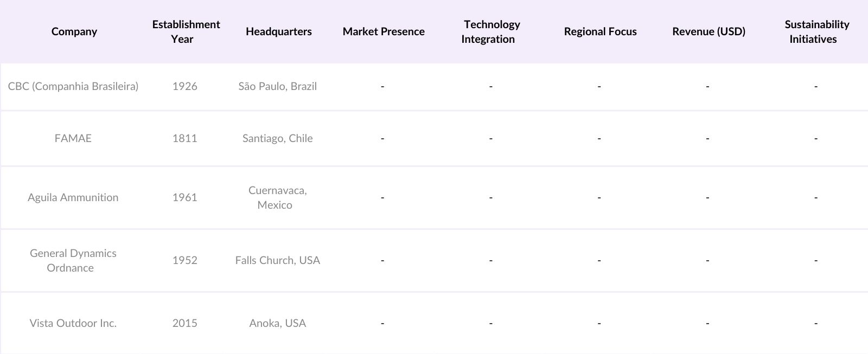Select the Market Presence column header
This screenshot has width=868, height=354.
384,31
